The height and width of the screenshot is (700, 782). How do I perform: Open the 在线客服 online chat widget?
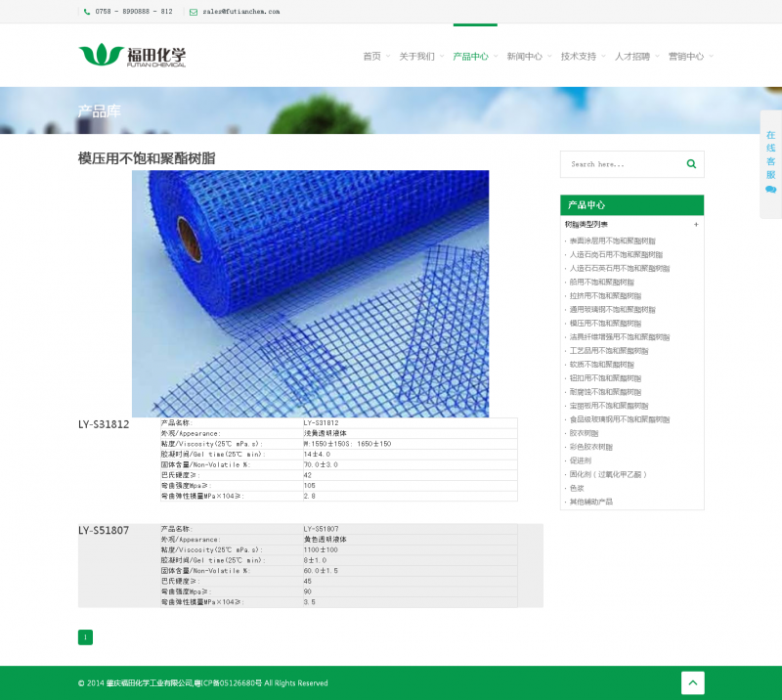pos(770,162)
